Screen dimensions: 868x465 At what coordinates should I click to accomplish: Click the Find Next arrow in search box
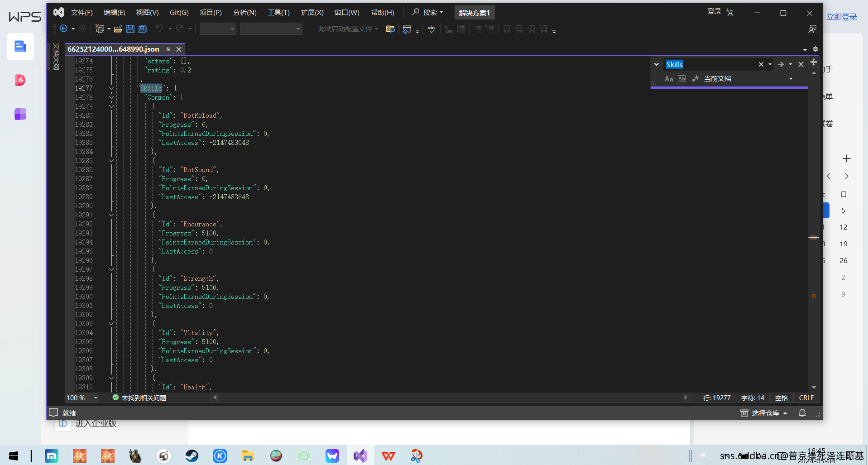[781, 64]
